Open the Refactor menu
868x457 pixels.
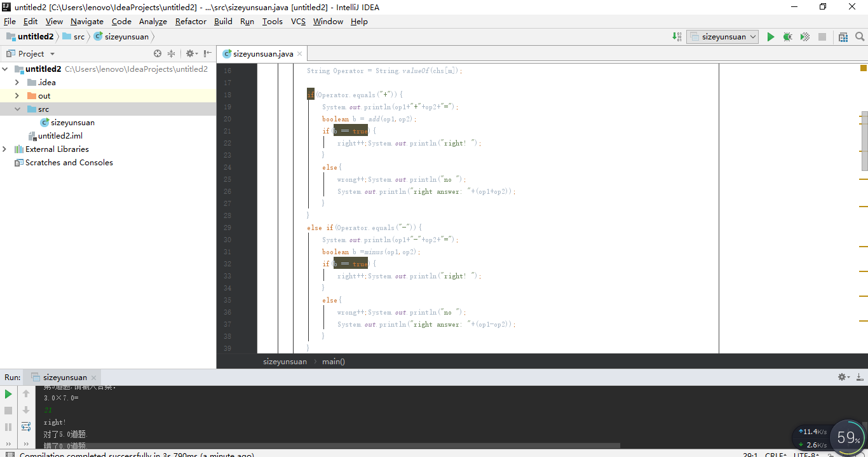(191, 22)
